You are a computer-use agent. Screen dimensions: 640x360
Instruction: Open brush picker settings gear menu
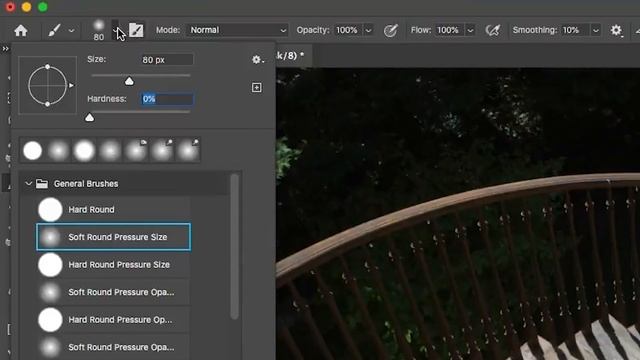(257, 60)
